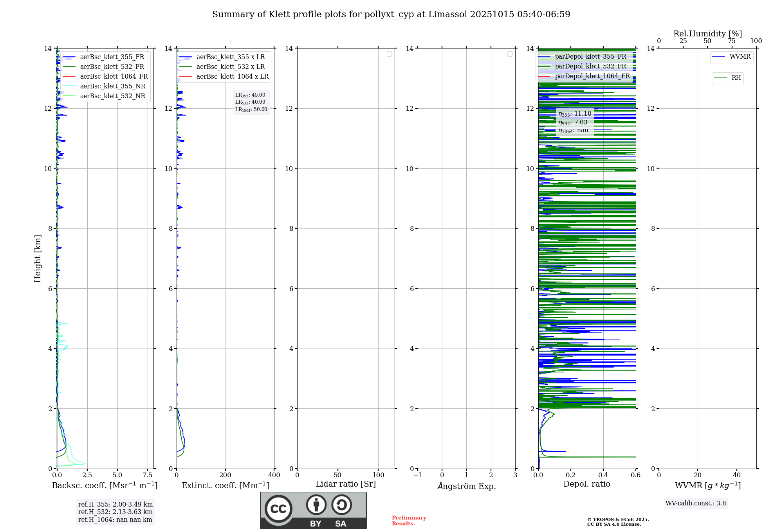The image size is (783, 532).
Task: Click the aerBsc_klett_1064 x LR legend entry
Action: [232, 77]
